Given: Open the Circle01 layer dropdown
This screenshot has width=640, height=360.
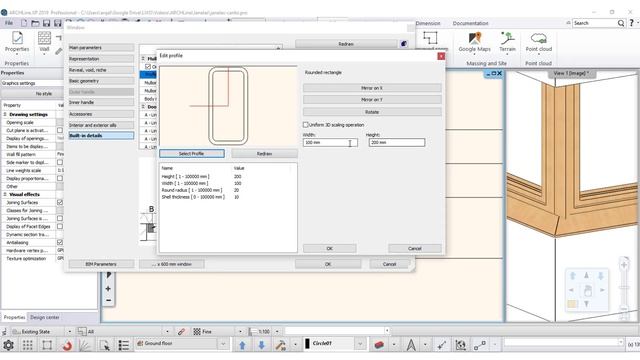Looking at the screenshot, I should [x=360, y=344].
